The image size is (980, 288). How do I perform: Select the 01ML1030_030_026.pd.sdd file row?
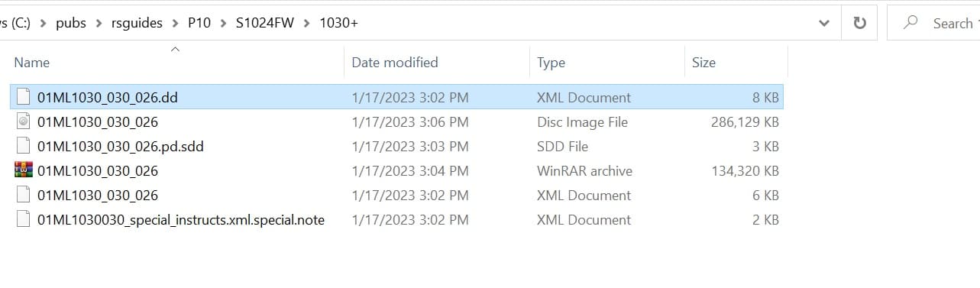(x=397, y=146)
